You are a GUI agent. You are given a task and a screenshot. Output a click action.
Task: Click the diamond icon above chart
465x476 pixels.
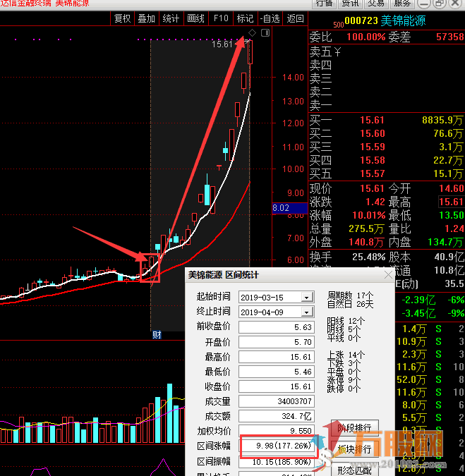click(252, 32)
